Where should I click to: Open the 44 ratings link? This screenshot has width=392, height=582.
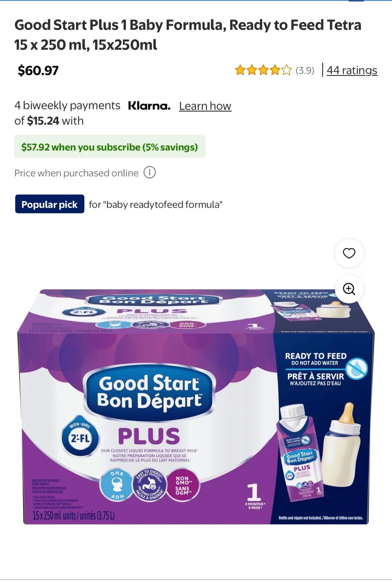352,70
